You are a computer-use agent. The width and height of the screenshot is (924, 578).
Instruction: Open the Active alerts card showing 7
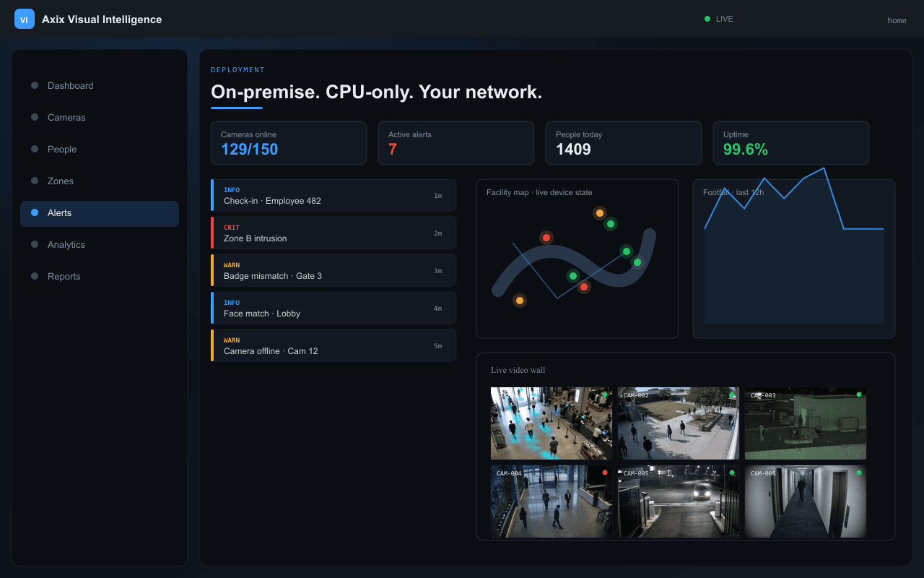(x=456, y=143)
